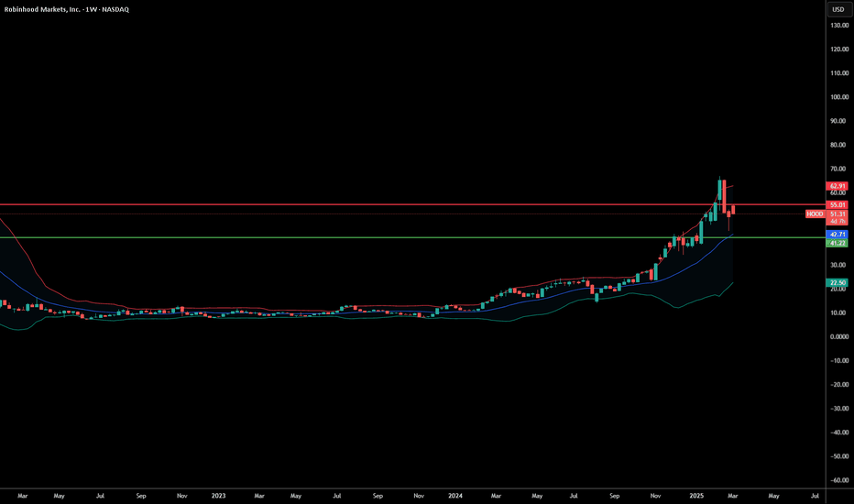854x504 pixels.
Task: Click the 130.00 tick on price scale
Action: tap(838, 25)
